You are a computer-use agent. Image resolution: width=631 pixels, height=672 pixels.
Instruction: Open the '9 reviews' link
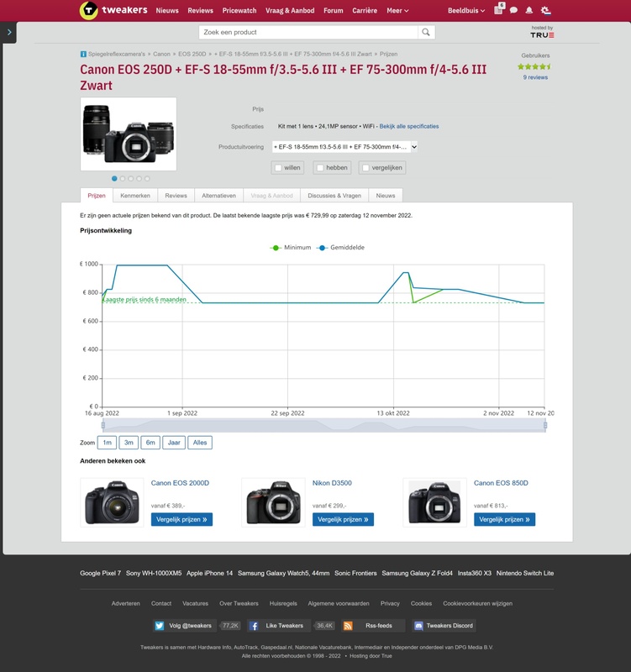(x=535, y=77)
